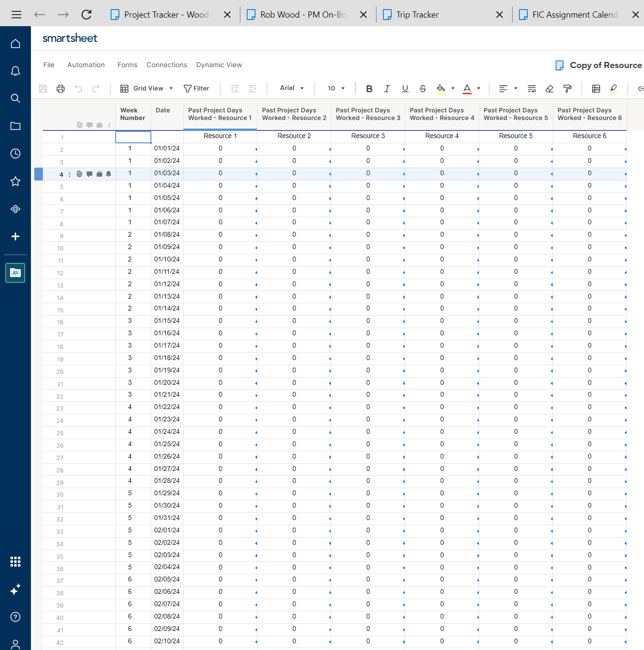Select the empty Week Number cell in row 1
Screen dimensions: 644x650
(x=133, y=137)
